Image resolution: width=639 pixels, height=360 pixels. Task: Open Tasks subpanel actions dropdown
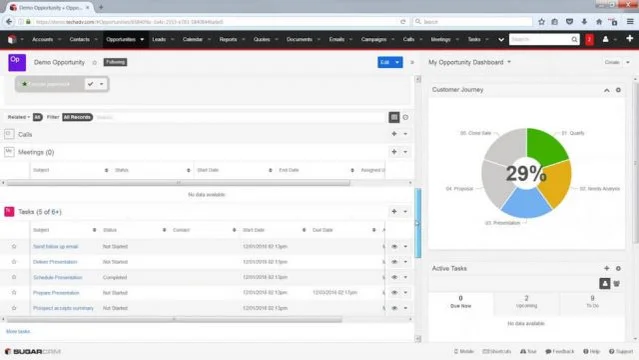tap(405, 211)
